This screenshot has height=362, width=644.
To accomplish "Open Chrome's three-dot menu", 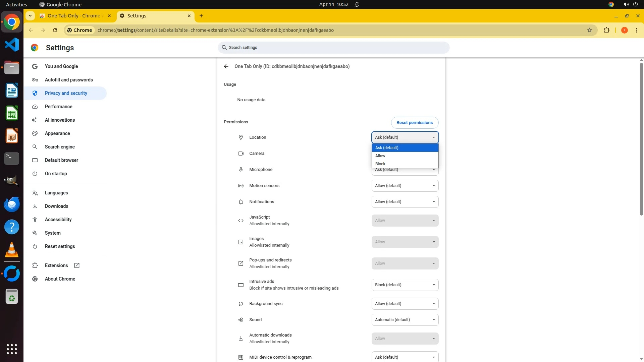I will tap(637, 30).
